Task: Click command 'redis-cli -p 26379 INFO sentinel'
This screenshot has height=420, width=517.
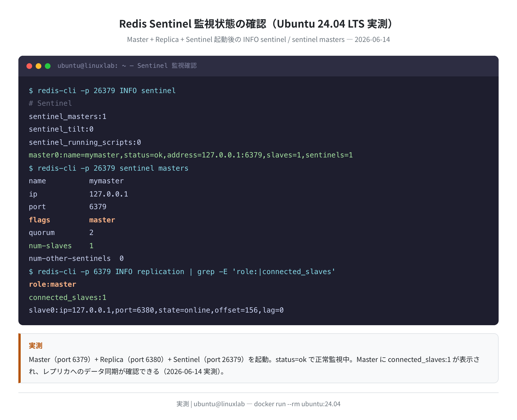Action: coord(102,91)
